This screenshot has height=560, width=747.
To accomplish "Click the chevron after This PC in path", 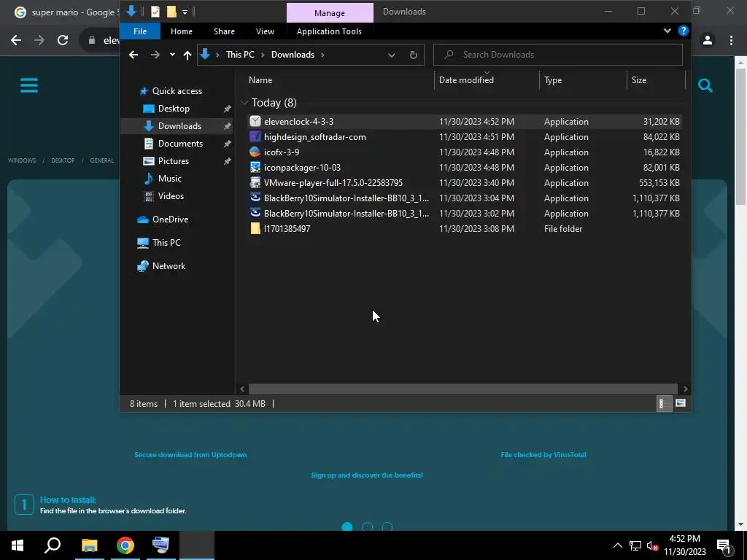I will pyautogui.click(x=263, y=55).
